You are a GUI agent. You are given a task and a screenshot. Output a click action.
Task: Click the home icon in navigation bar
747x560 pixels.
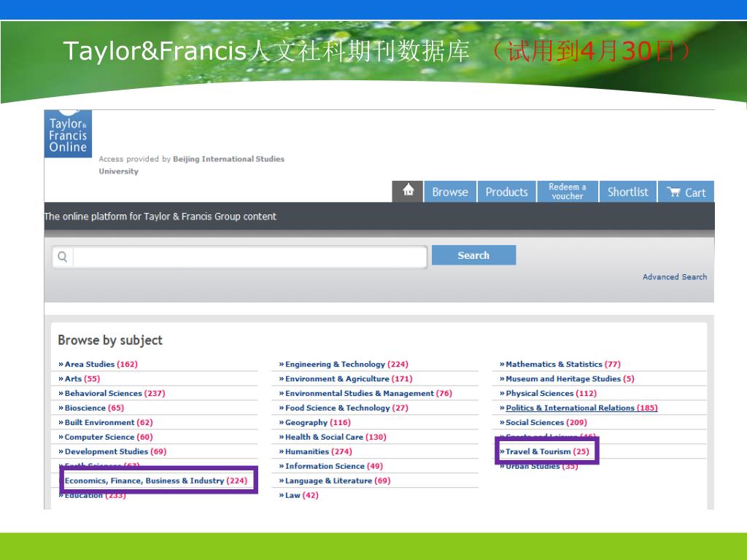point(408,192)
